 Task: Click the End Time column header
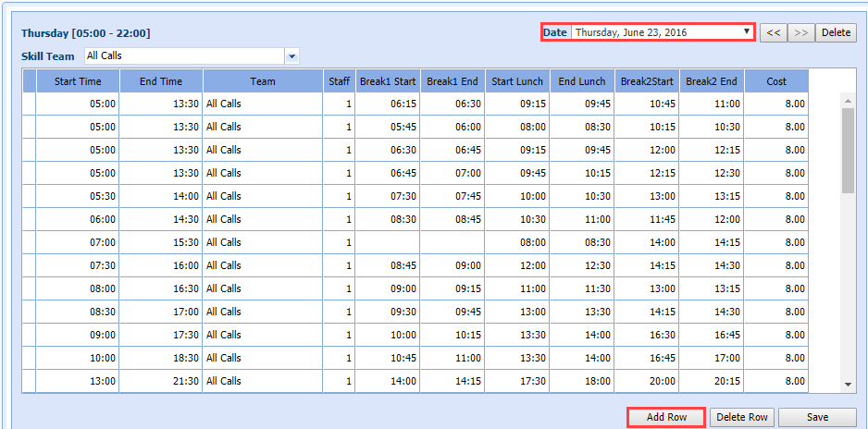point(161,81)
